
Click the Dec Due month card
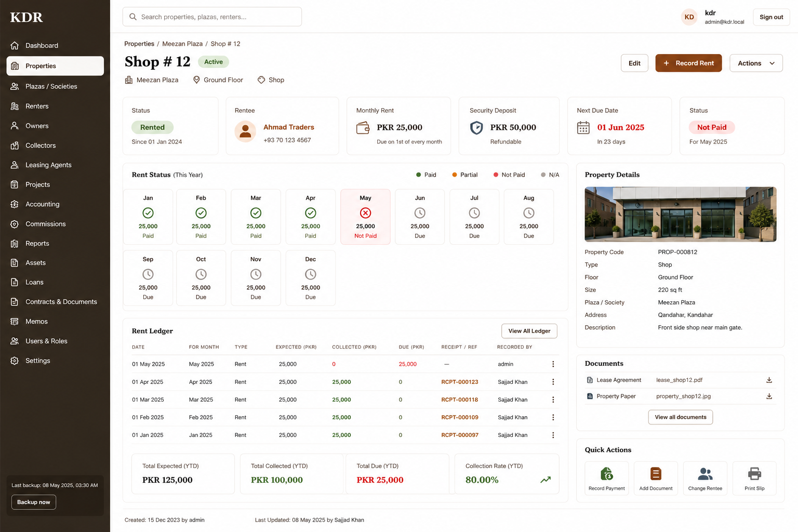pyautogui.click(x=310, y=278)
